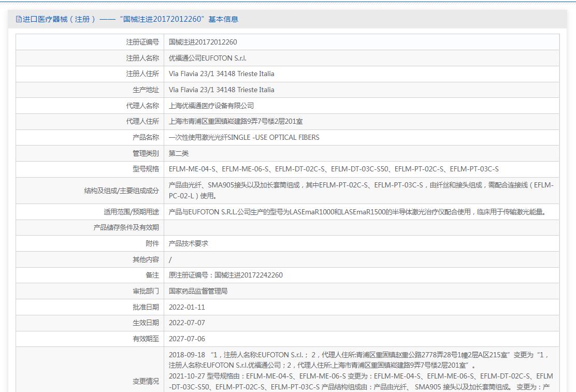The image size is (576, 392).
Task: Click the 基本信息 header title text
Action: (x=223, y=19)
